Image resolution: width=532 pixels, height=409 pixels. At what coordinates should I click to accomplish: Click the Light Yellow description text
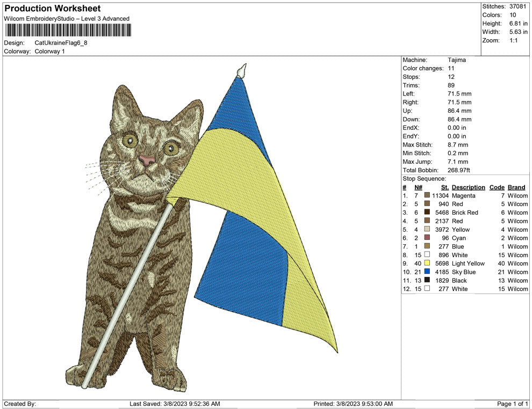pyautogui.click(x=468, y=264)
